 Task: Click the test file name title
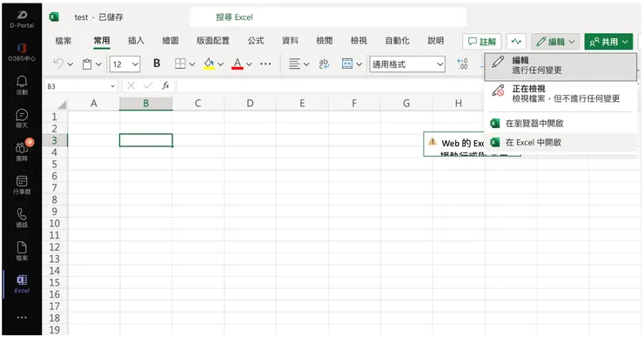[x=81, y=17]
